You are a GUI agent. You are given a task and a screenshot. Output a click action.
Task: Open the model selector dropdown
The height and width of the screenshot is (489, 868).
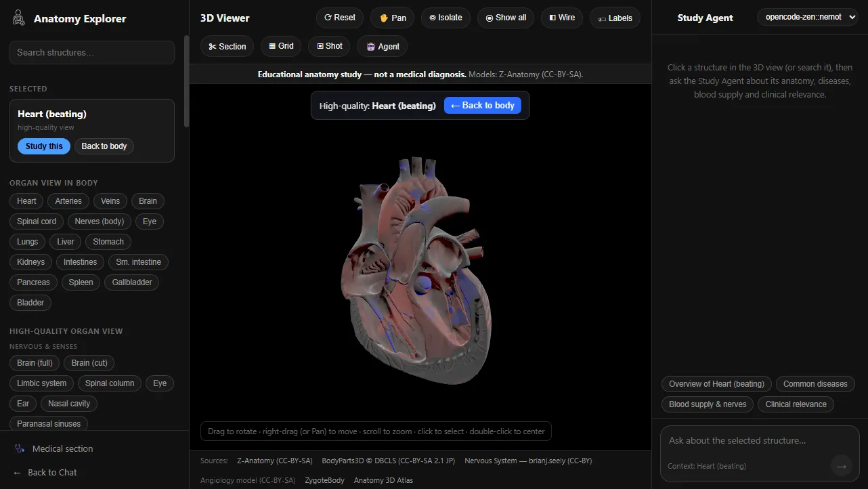point(808,17)
